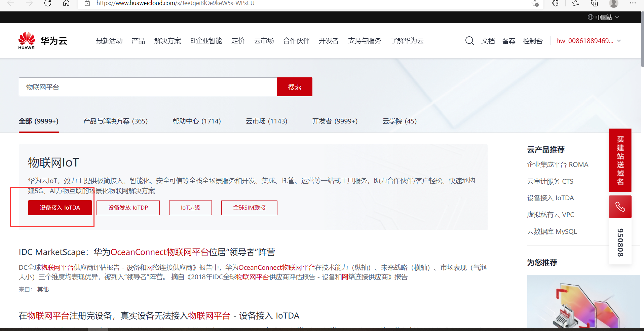Click the 全球SIM联接 button

249,208
